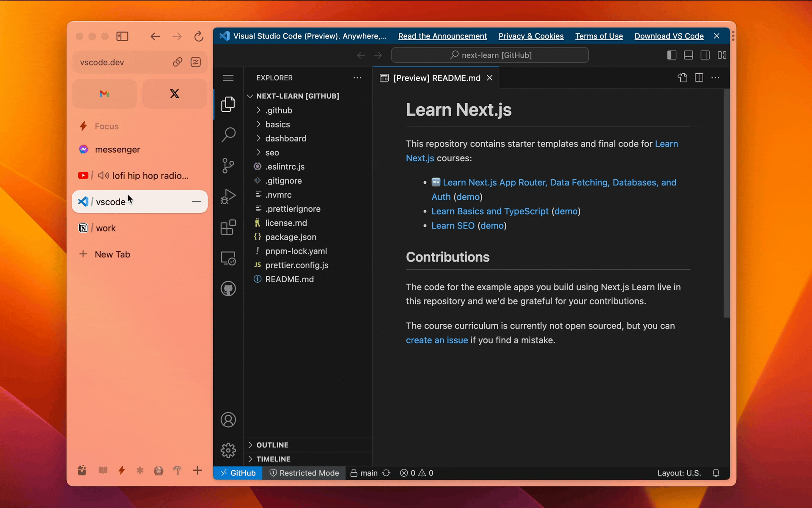812x508 pixels.
Task: Click the preview editor vertical scrollbar
Action: 727,203
